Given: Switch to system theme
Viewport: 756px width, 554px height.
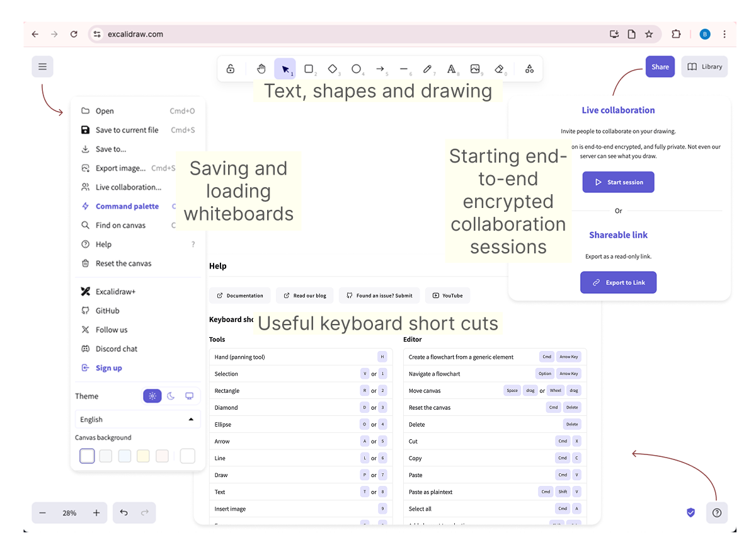Looking at the screenshot, I should [x=189, y=396].
